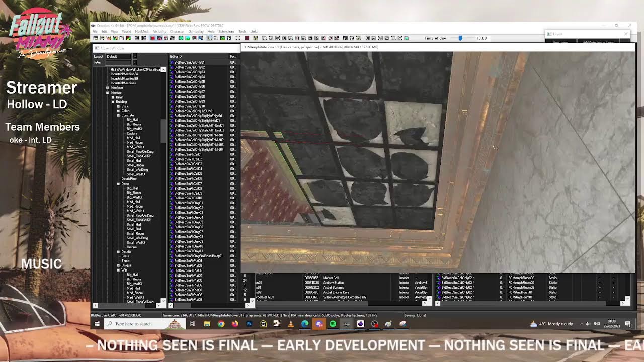Viewport: 644px width, 362px height.
Task: Expand the Brain tree node
Action: click(113, 97)
